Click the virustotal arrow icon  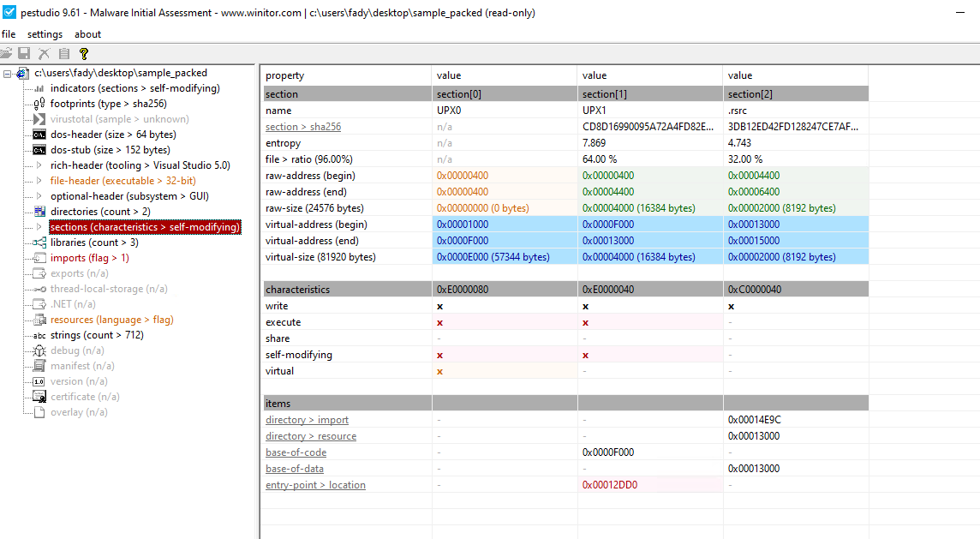[39, 119]
